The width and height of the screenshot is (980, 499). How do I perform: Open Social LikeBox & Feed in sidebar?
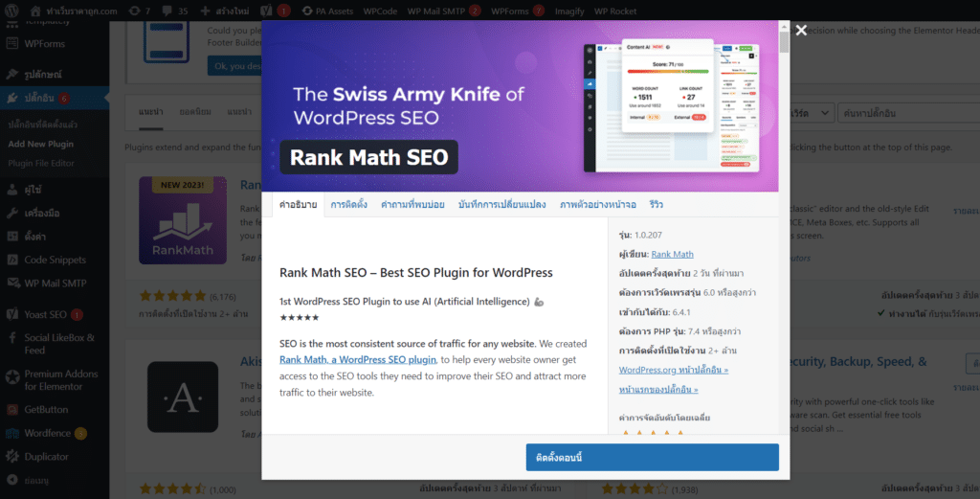click(55, 344)
